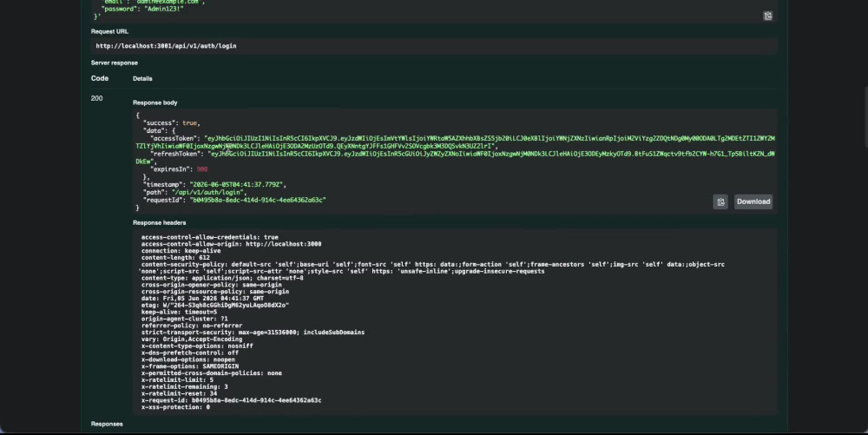Image resolution: width=868 pixels, height=435 pixels.
Task: Select the "Responses" section heading
Action: pyautogui.click(x=107, y=424)
